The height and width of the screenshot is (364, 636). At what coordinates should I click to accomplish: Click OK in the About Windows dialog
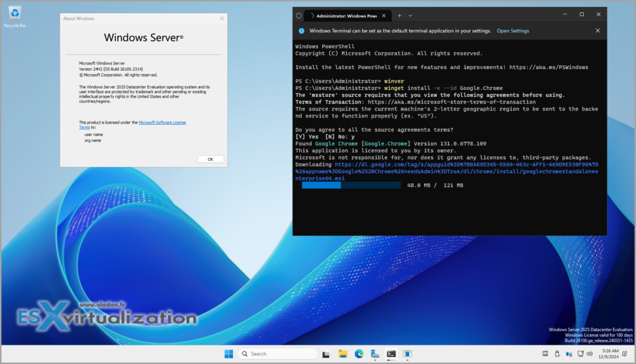click(210, 158)
